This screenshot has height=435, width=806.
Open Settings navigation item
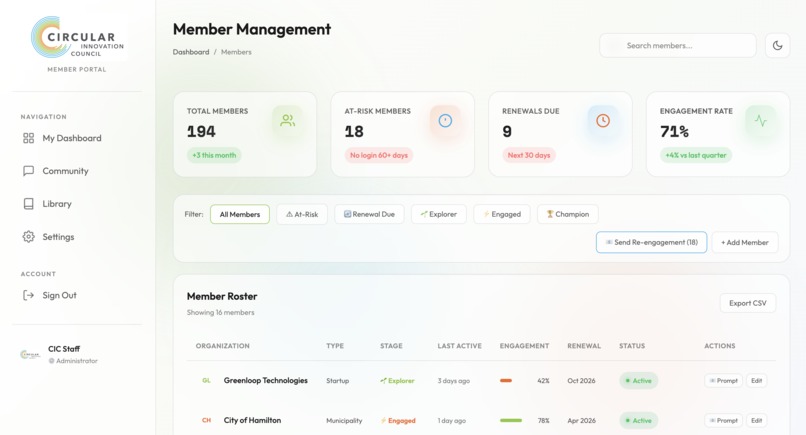pos(77,237)
